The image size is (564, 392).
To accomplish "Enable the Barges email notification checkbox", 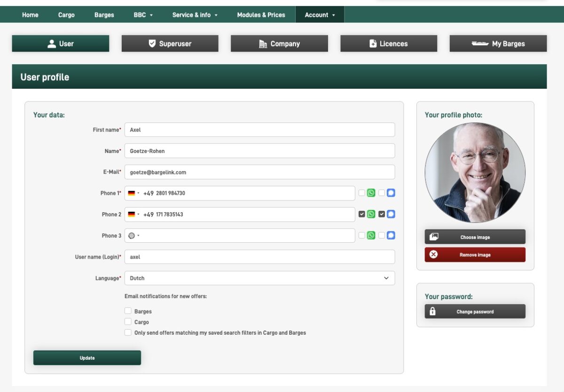I will (x=128, y=311).
